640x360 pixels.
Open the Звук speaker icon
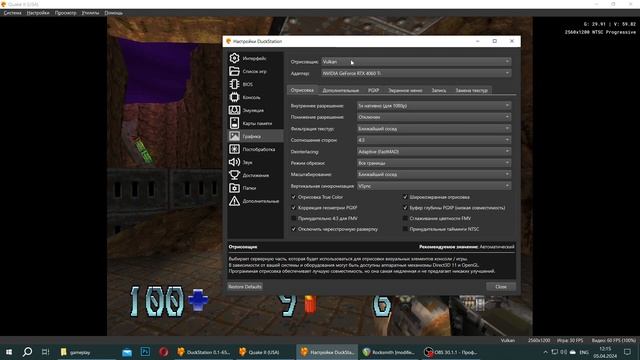(x=234, y=162)
